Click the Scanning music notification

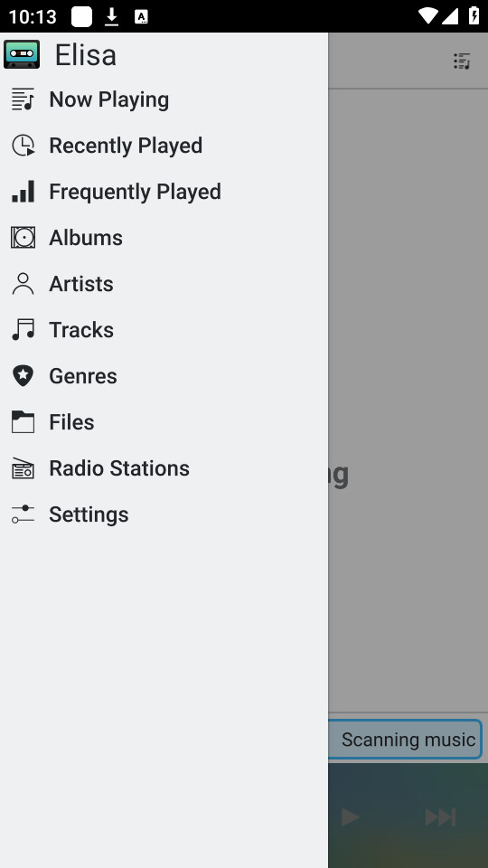[x=405, y=739]
